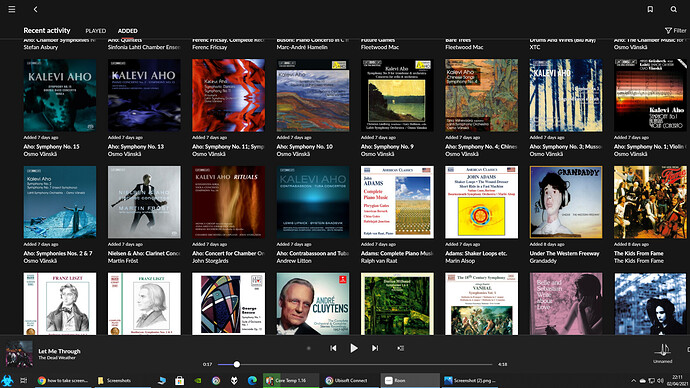The image size is (690, 388).
Task: Open Aho: Symphony No. 15 album cover
Action: point(60,95)
